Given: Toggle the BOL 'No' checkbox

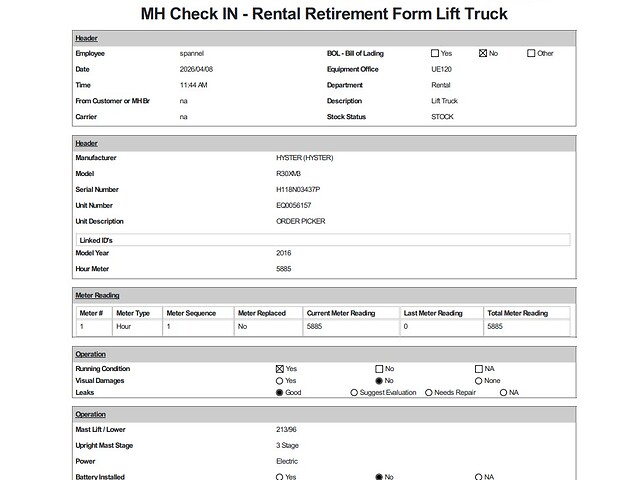Looking at the screenshot, I should coord(483,53).
